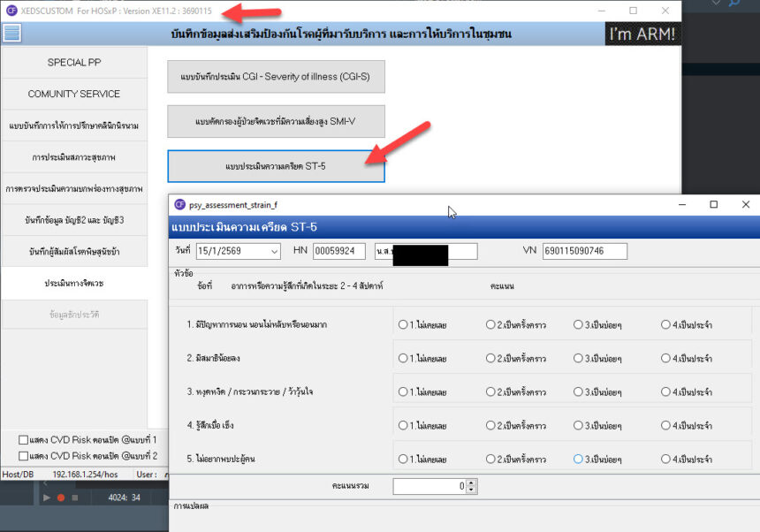The width and height of the screenshot is (760, 532).
Task: Open the SMI-V high-risk screening form button
Action: point(276,121)
